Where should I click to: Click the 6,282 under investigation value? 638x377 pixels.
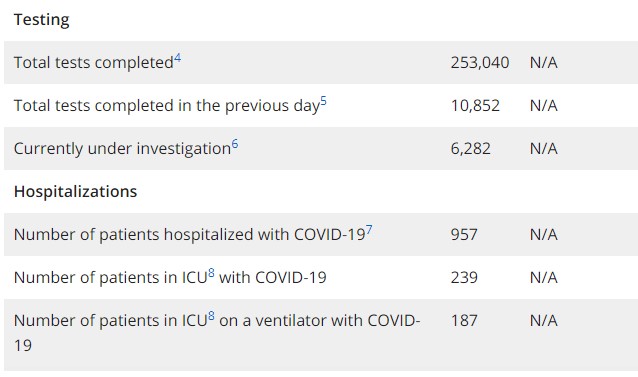[470, 148]
